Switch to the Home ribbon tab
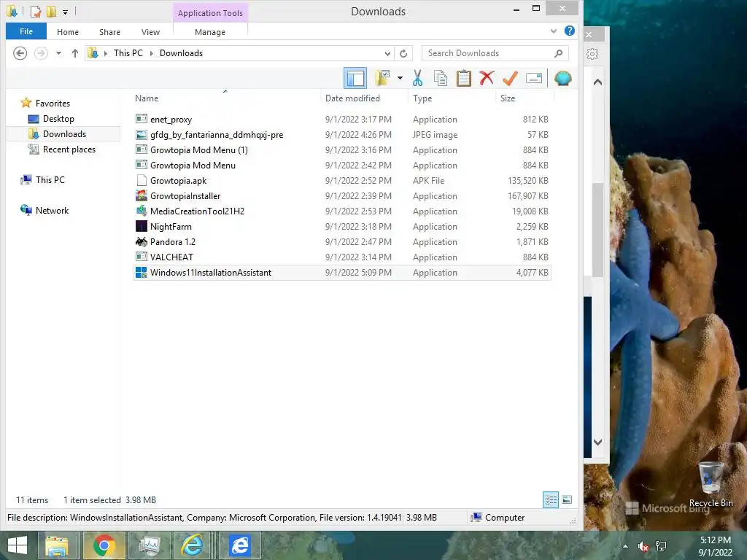 tap(68, 32)
